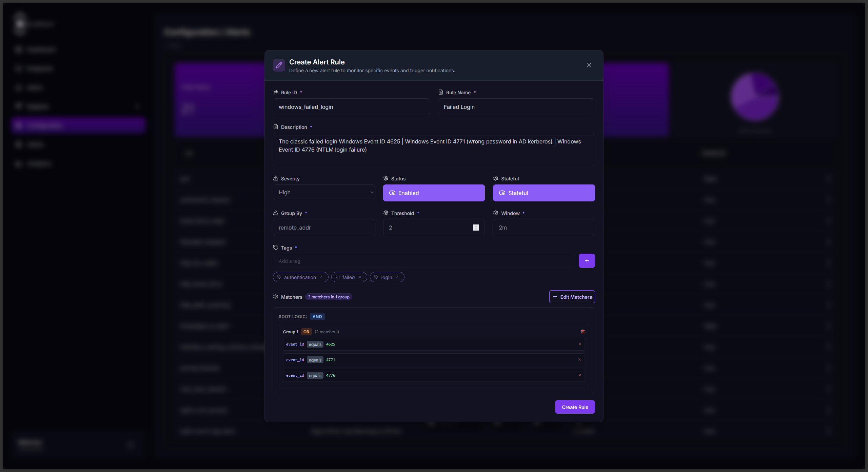Delete Group 1 with trash icon
Screen dimensions: 868x472
point(583,332)
